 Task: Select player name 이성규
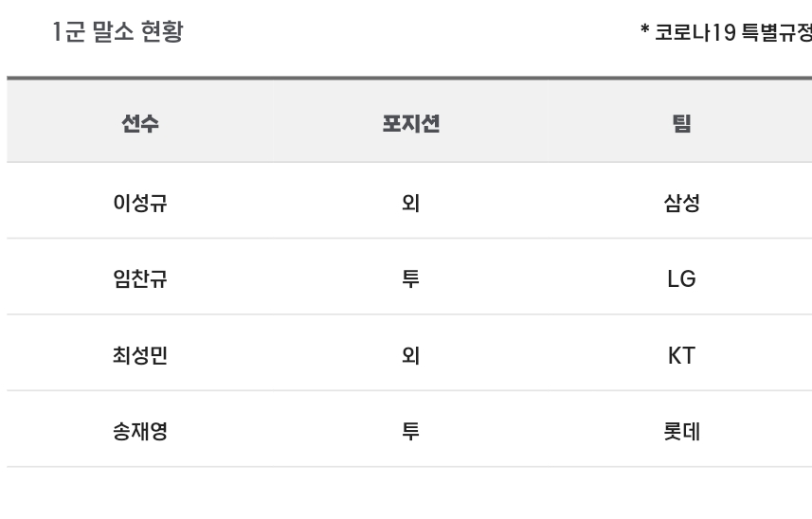tap(140, 203)
